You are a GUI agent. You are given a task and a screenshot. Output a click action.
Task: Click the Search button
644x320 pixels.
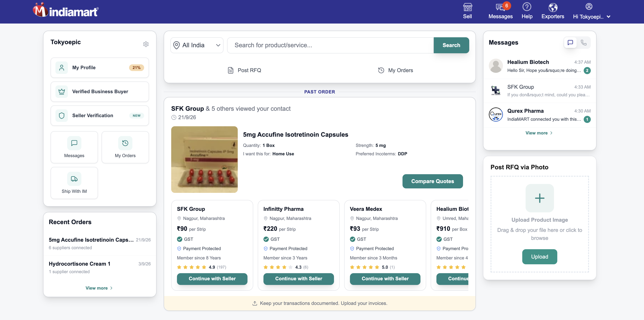point(451,45)
